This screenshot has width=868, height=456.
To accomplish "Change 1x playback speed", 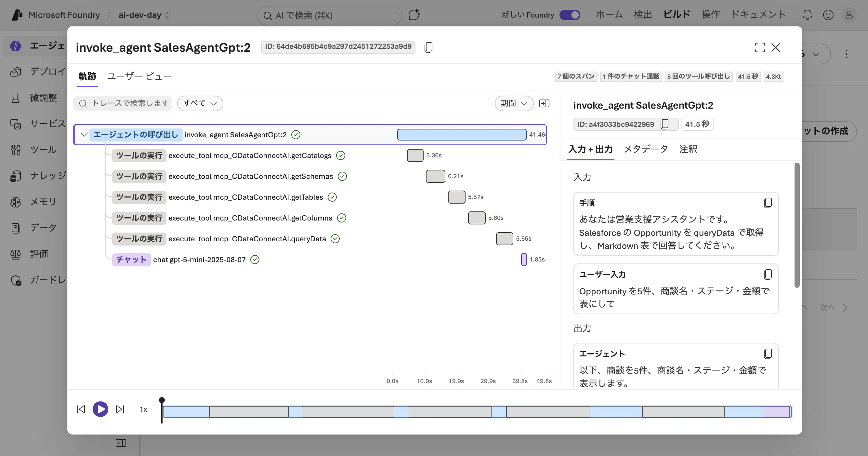I will tap(144, 409).
